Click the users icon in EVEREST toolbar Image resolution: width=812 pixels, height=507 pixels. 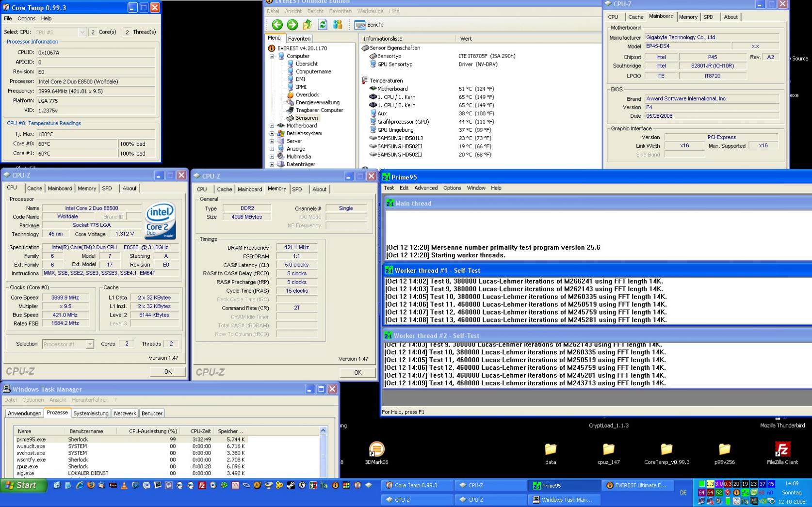point(338,25)
